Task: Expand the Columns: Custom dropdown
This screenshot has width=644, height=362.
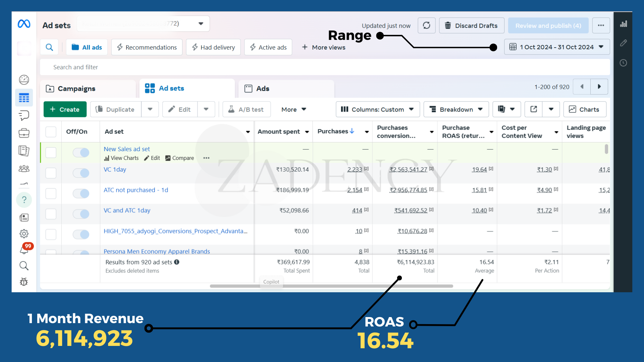Action: click(377, 109)
